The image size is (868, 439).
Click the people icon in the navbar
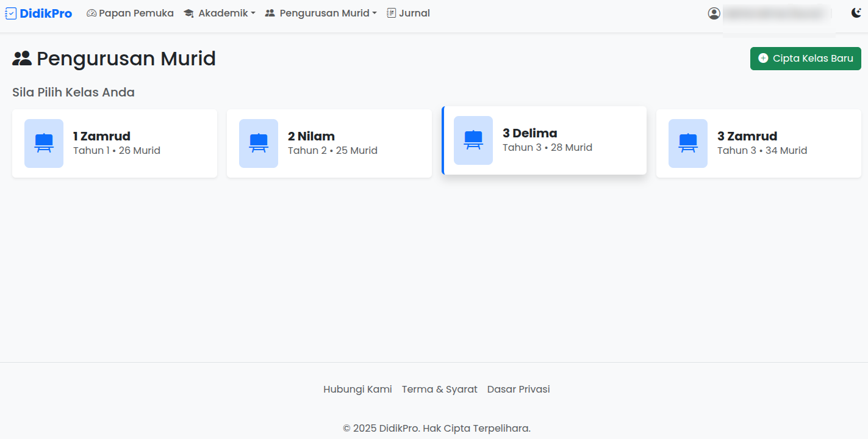[x=270, y=12]
